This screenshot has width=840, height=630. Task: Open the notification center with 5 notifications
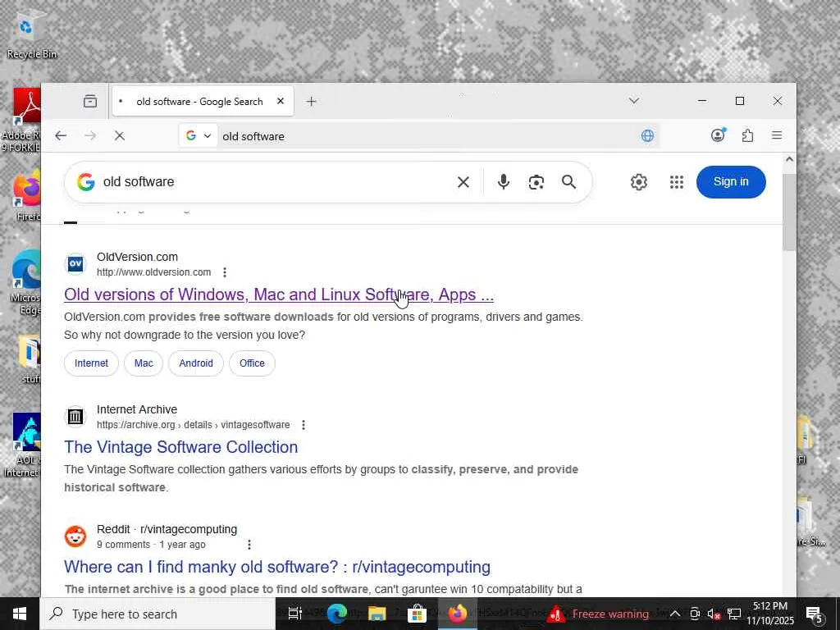(815, 614)
